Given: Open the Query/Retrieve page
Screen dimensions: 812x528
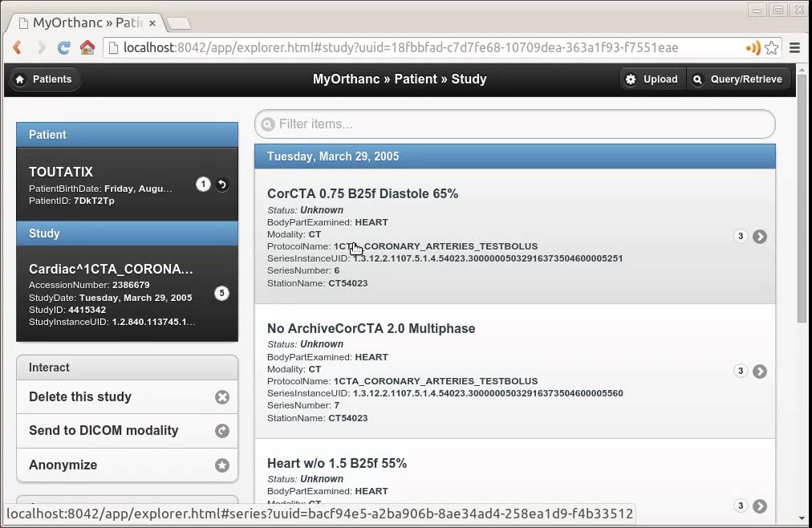Looking at the screenshot, I should click(x=739, y=79).
